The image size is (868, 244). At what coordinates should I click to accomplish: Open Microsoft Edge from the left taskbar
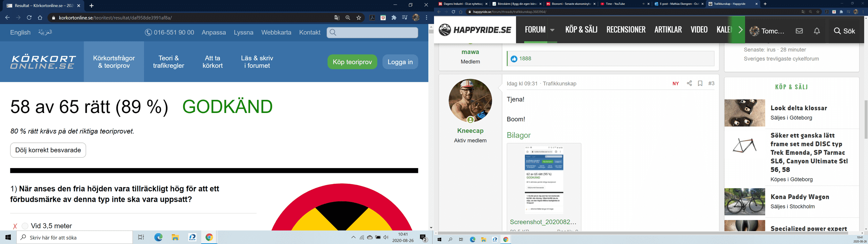(158, 237)
